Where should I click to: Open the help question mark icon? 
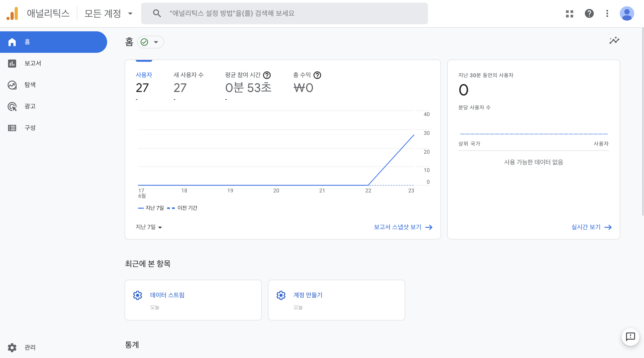tap(589, 13)
